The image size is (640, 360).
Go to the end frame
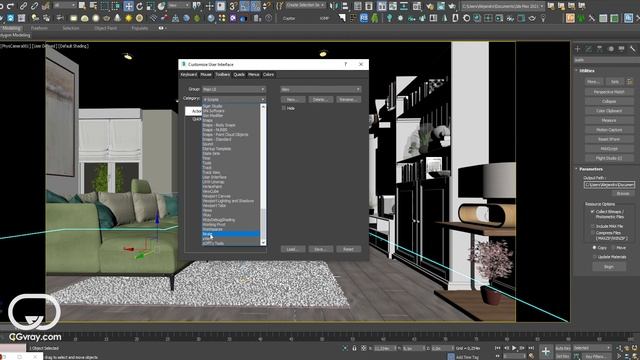coord(531,348)
